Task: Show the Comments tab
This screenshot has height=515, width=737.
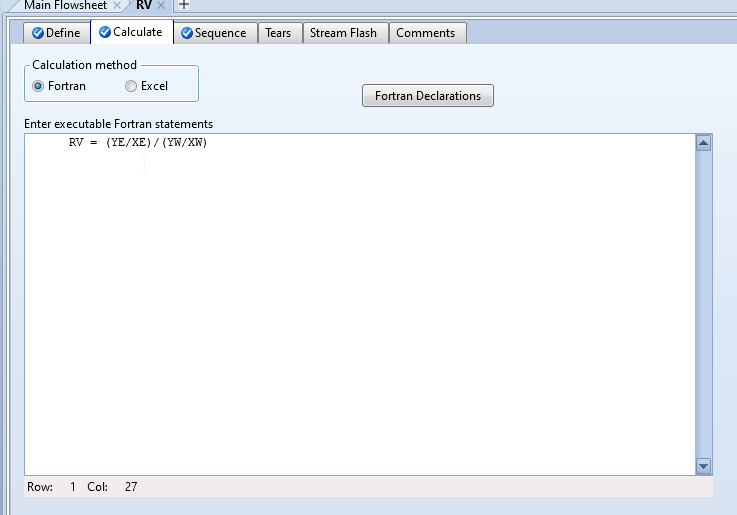Action: (x=425, y=33)
